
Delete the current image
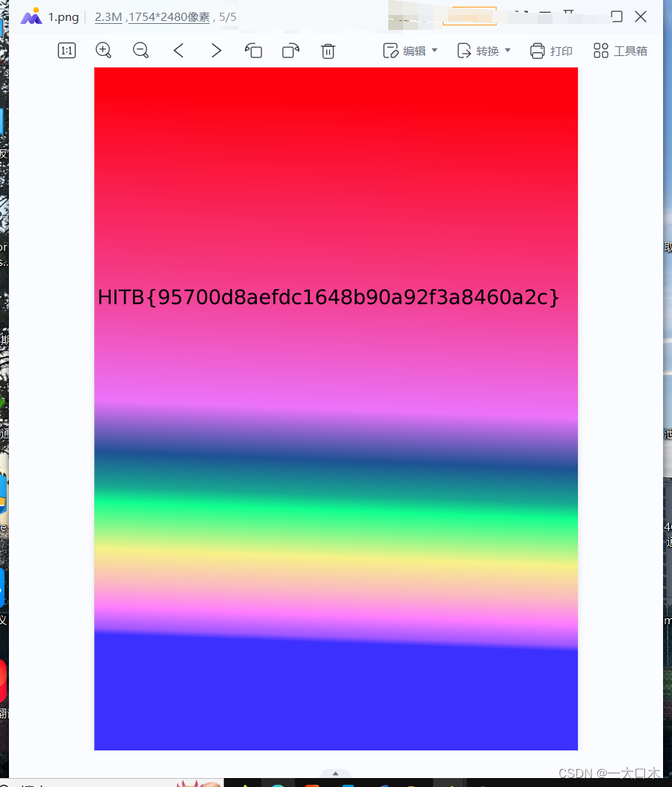[328, 51]
